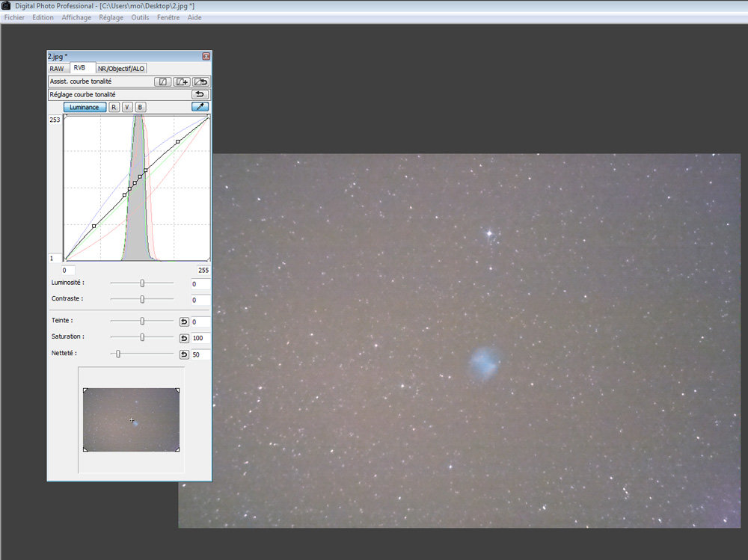Open the Réglage menu
This screenshot has height=560, width=748.
111,18
